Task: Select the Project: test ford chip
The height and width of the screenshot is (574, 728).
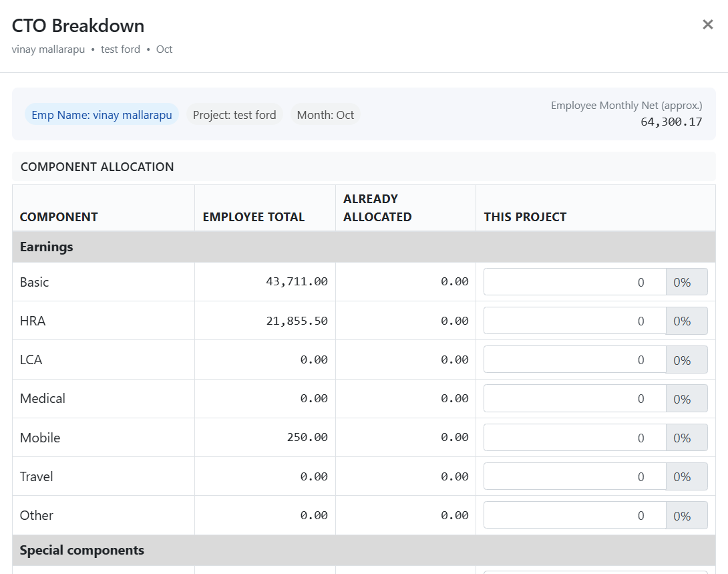Action: pos(234,115)
